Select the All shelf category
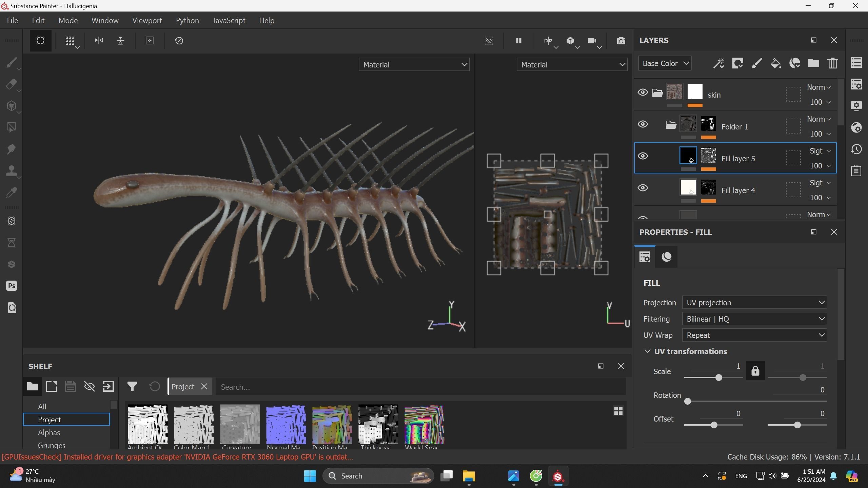Viewport: 868px width, 488px height. [x=42, y=406]
